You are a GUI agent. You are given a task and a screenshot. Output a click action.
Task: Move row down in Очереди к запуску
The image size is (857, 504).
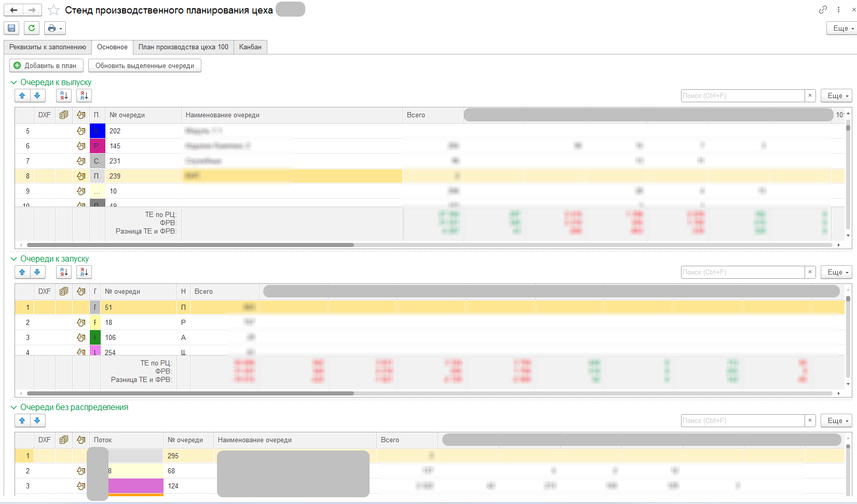pyautogui.click(x=37, y=272)
